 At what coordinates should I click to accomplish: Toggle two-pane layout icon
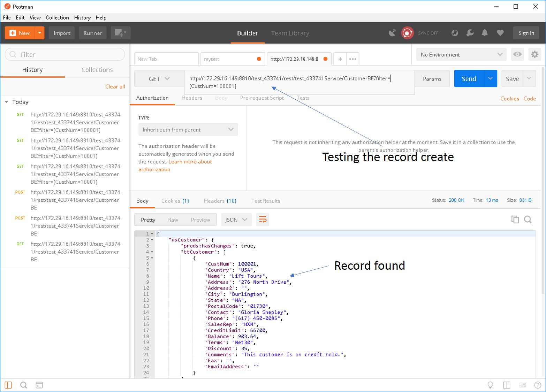507,385
